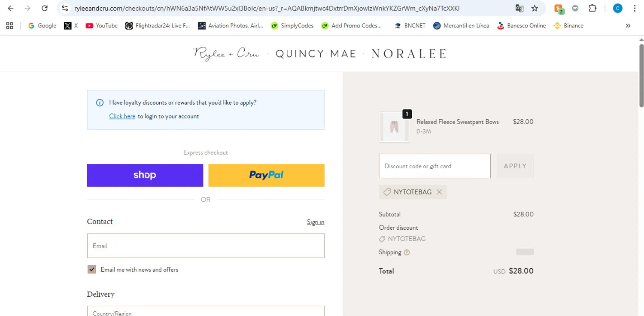The image size is (644, 316).
Task: Reload the checkout page
Action: pyautogui.click(x=45, y=8)
